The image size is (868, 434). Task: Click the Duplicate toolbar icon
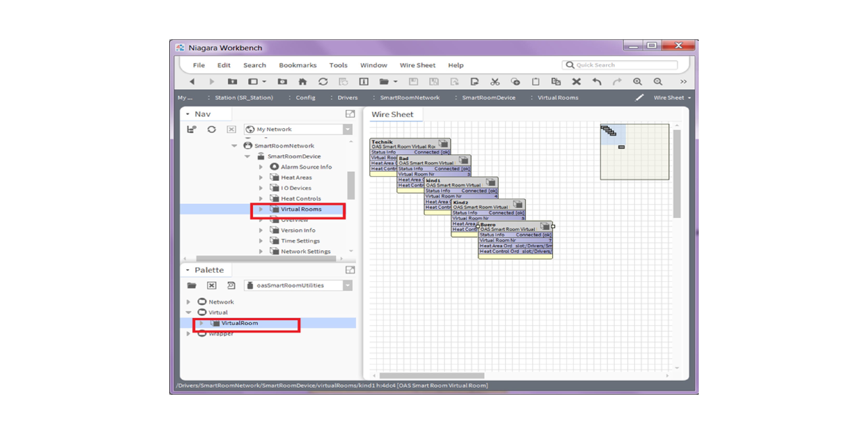(x=556, y=81)
